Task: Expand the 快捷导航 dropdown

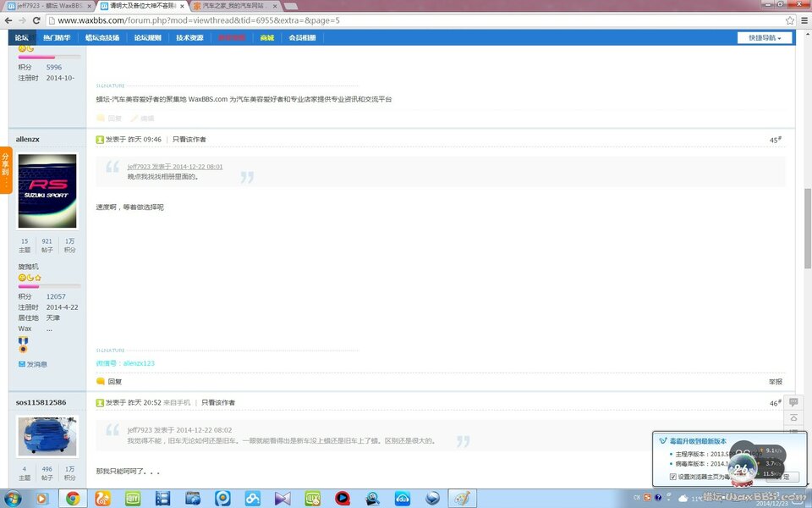Action: pos(765,37)
